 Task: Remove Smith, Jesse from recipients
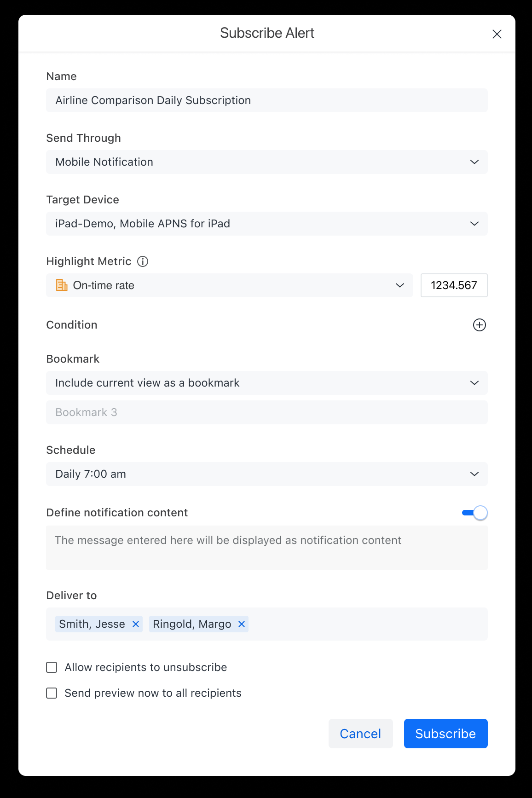(136, 624)
